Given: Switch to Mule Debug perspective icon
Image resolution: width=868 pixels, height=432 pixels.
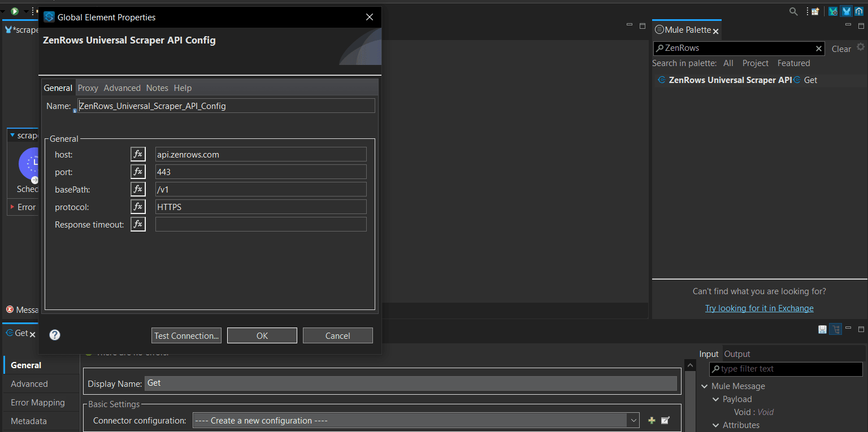Looking at the screenshot, I should tap(833, 11).
